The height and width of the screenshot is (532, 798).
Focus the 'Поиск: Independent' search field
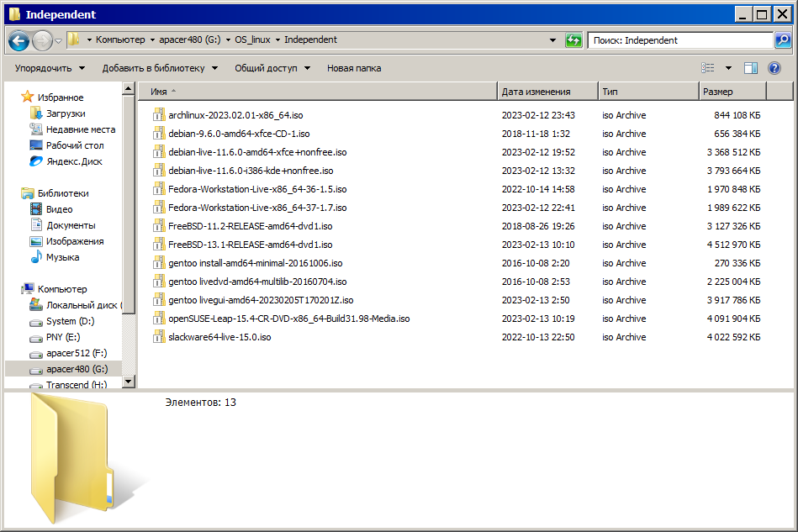click(x=680, y=40)
